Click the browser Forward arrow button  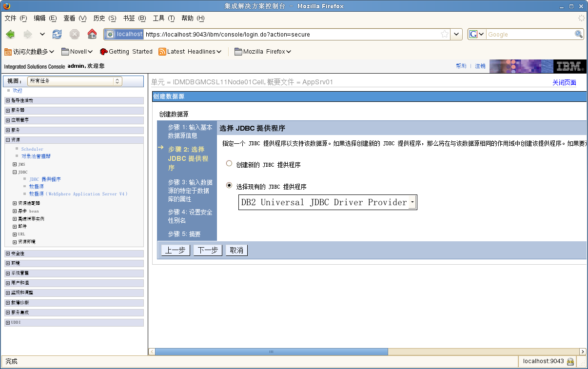(28, 34)
